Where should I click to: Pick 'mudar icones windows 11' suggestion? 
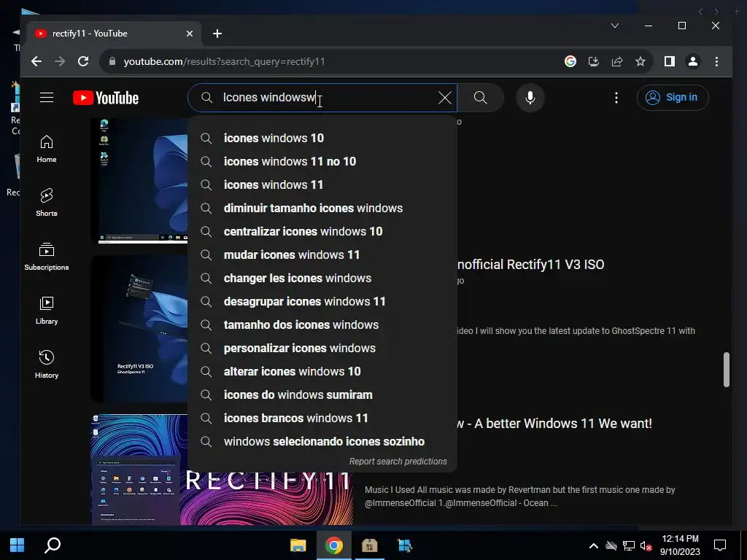[322, 254]
